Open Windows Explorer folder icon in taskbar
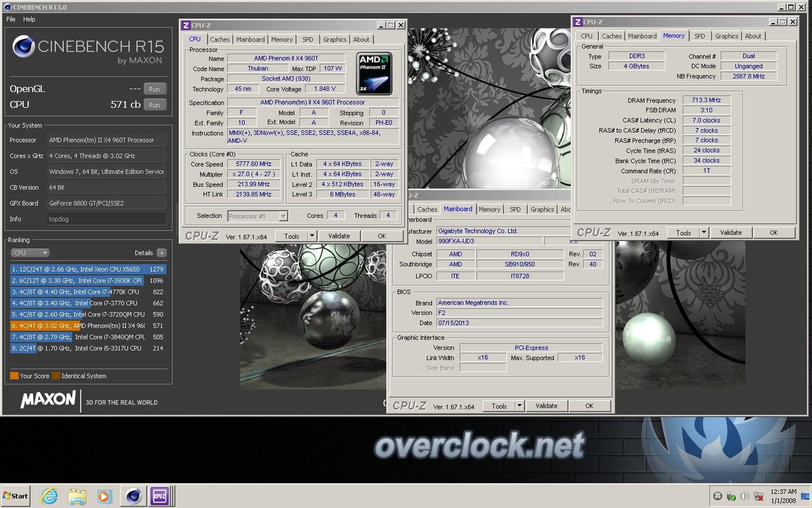Viewport: 812px width, 508px height. 77,496
